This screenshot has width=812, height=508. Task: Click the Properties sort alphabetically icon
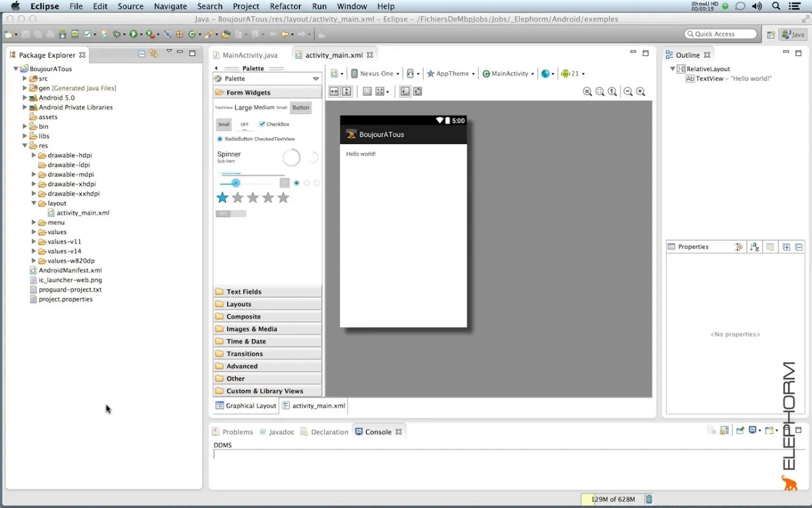[x=754, y=247]
